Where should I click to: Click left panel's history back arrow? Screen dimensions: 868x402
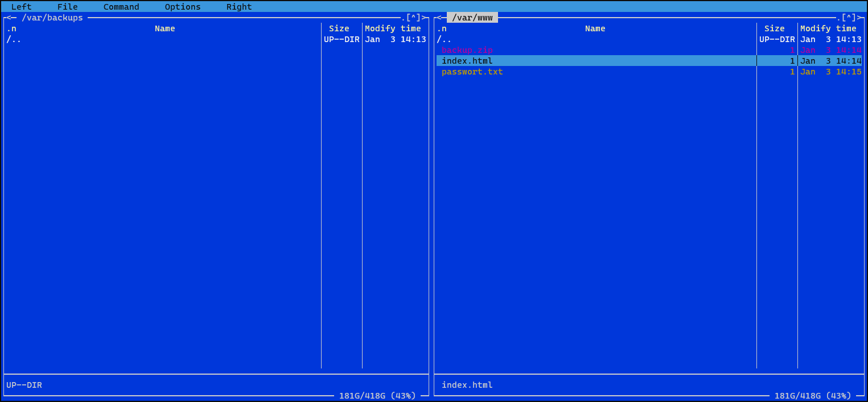pos(9,18)
